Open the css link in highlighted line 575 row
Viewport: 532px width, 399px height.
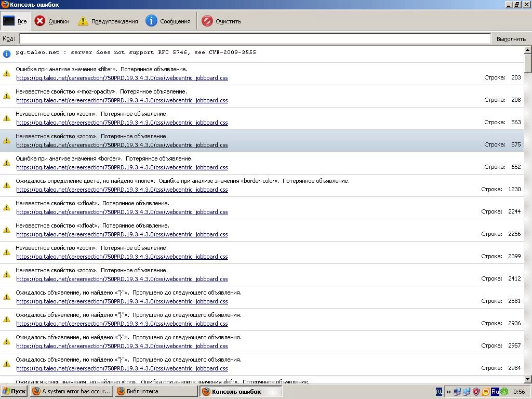pos(122,145)
